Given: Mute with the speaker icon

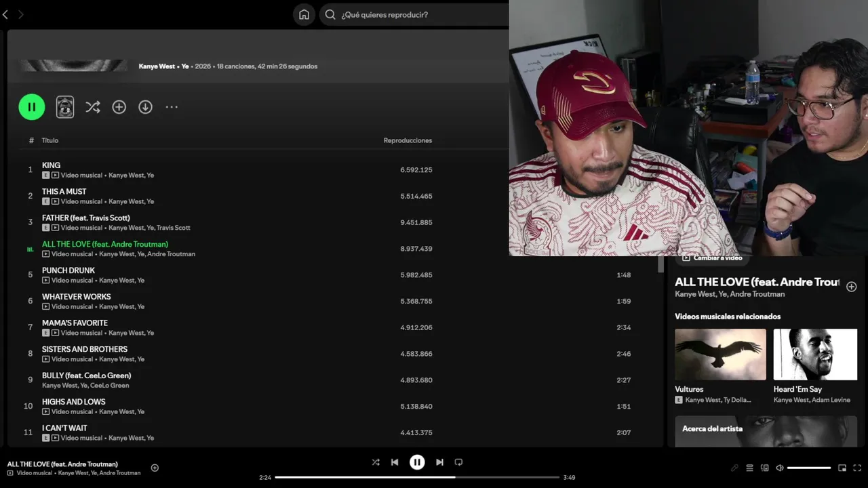Looking at the screenshot, I should pyautogui.click(x=780, y=468).
